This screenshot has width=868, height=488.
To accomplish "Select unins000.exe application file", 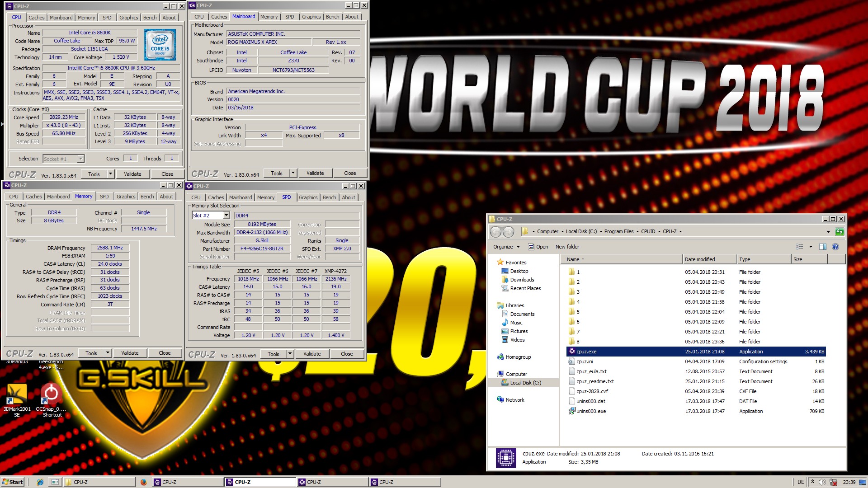I will point(696,411).
